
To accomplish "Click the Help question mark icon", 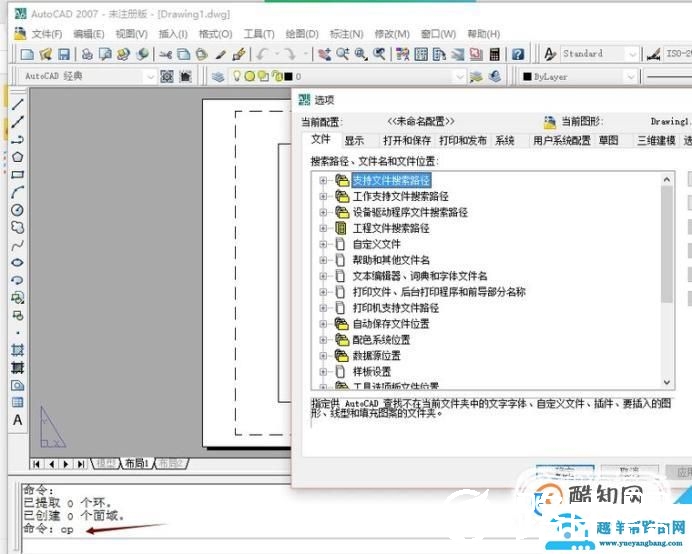I will [518, 54].
